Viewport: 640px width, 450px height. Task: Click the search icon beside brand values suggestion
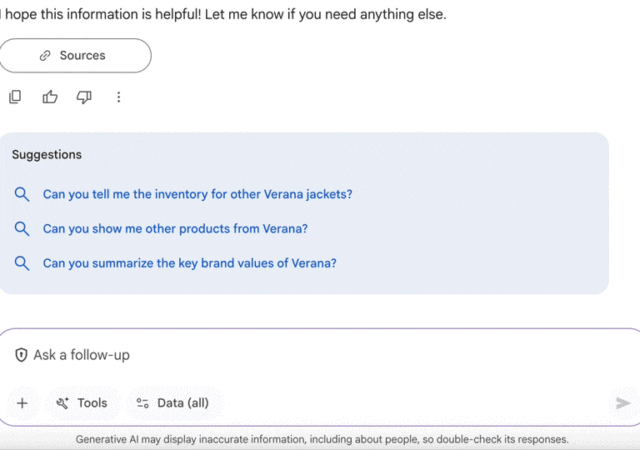[x=22, y=263]
